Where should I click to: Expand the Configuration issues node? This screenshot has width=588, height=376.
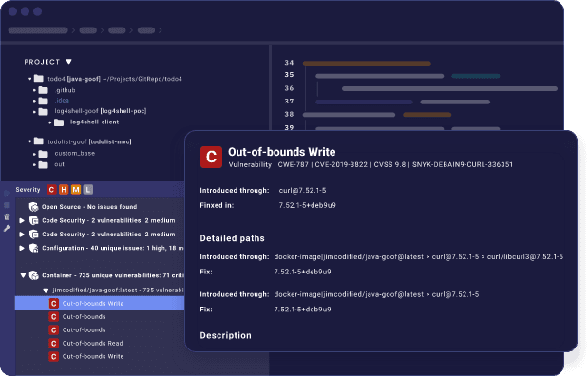pyautogui.click(x=22, y=248)
